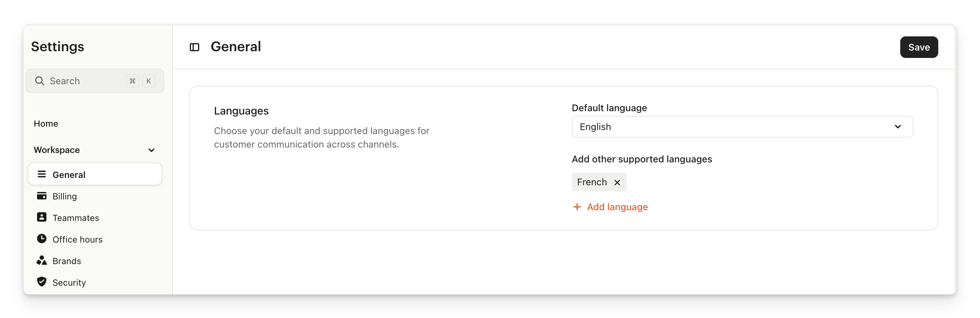Image resolution: width=980 pixels, height=318 pixels.
Task: Open the Billing settings page
Action: 65,196
